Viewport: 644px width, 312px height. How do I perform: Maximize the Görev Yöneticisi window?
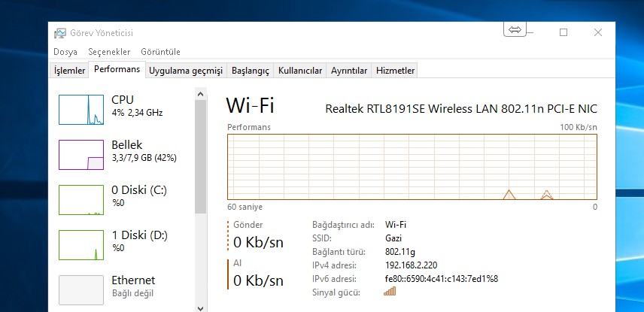pyautogui.click(x=563, y=32)
